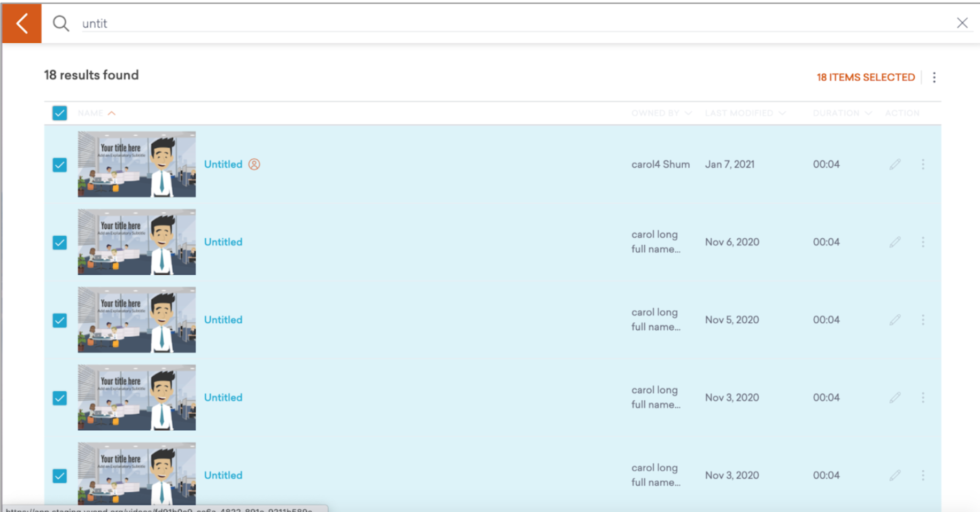
Task: Click the shared-user icon beside first Untitled video
Action: click(254, 164)
